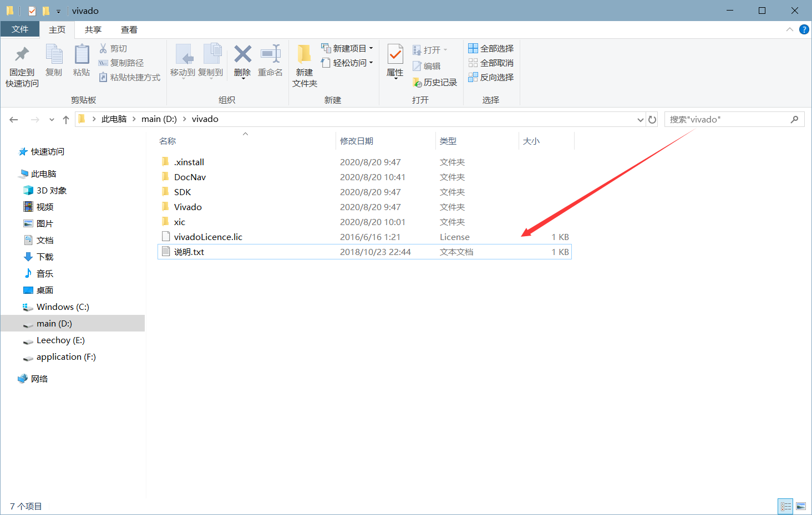The height and width of the screenshot is (515, 812).
Task: Open recent locations dropdown arrow
Action: 52,119
